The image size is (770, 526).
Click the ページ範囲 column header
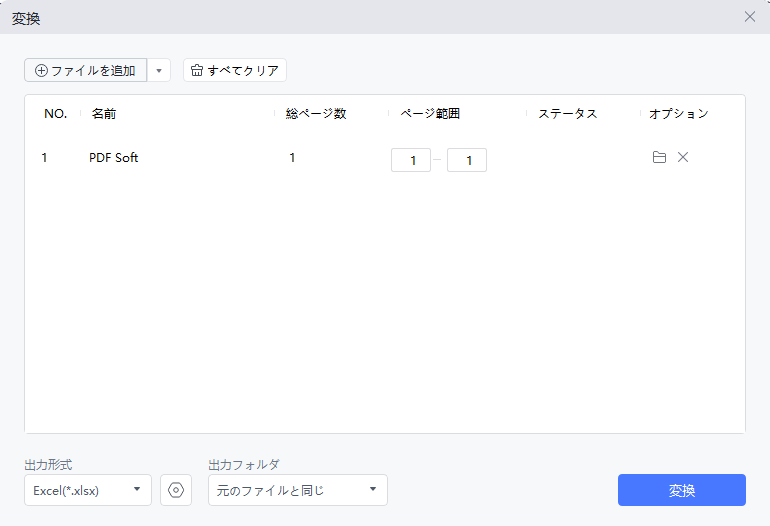[430, 113]
